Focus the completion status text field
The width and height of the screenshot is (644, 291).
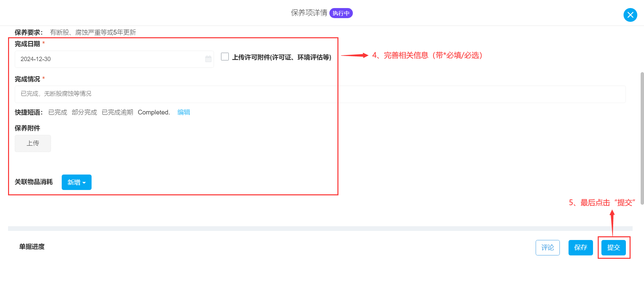pyautogui.click(x=320, y=94)
